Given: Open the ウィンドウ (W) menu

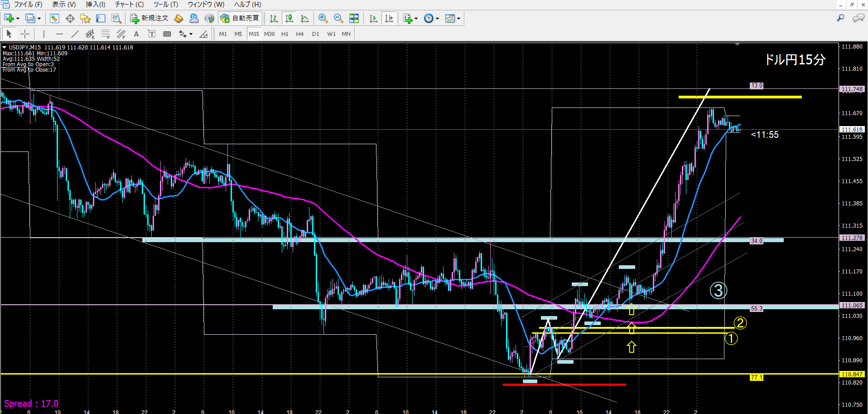Looking at the screenshot, I should point(206,5).
